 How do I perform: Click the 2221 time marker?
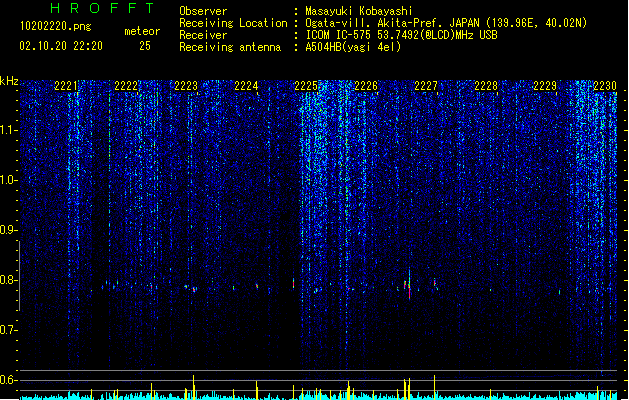point(65,85)
